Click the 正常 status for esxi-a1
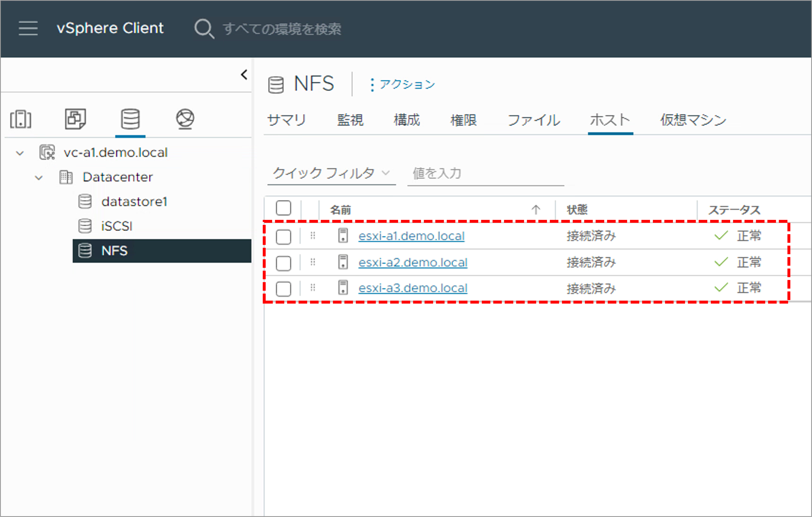Viewport: 812px width, 517px height. coord(749,236)
